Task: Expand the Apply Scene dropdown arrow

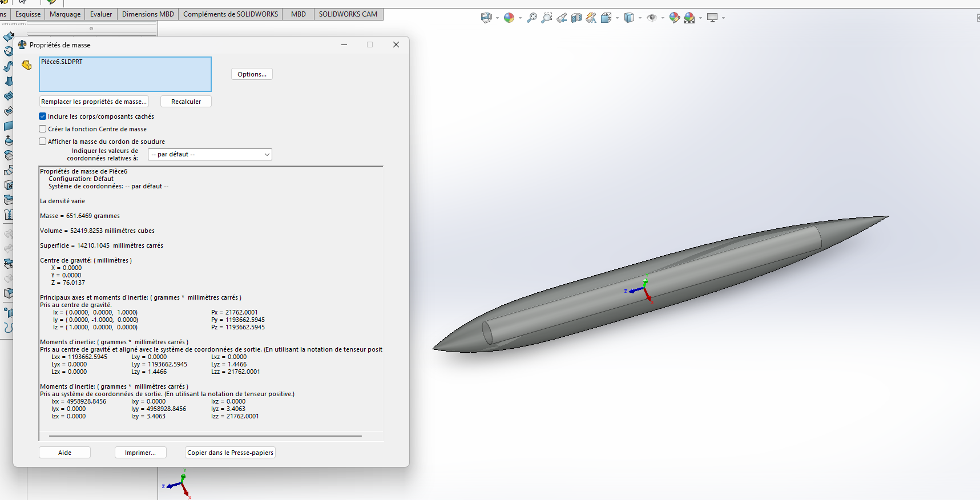Action: (x=700, y=18)
